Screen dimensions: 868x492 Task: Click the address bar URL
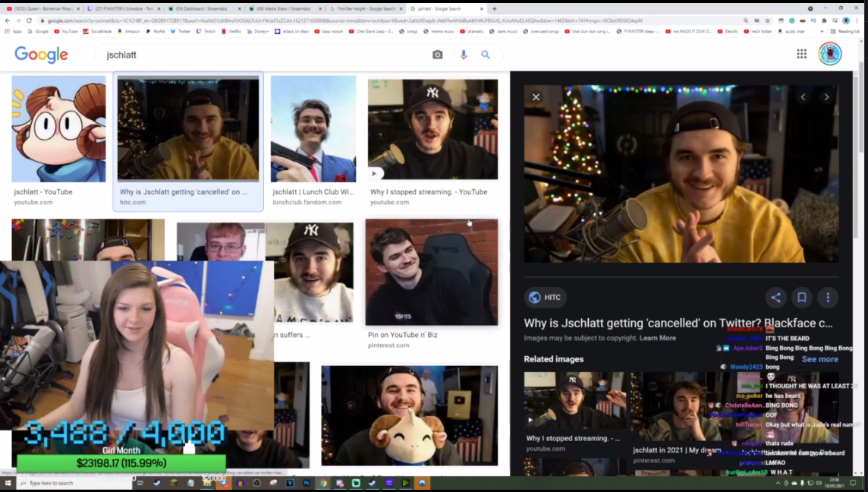click(344, 20)
